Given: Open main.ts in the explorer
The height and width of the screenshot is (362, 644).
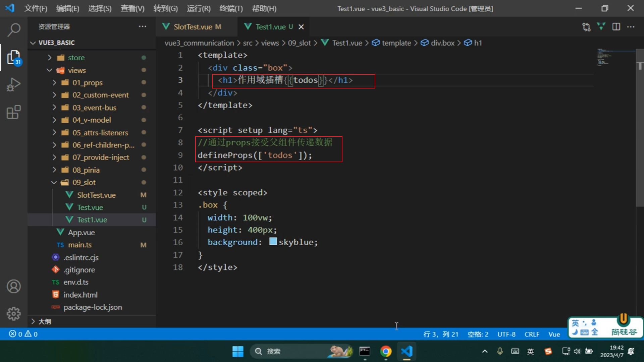Looking at the screenshot, I should (91, 245).
